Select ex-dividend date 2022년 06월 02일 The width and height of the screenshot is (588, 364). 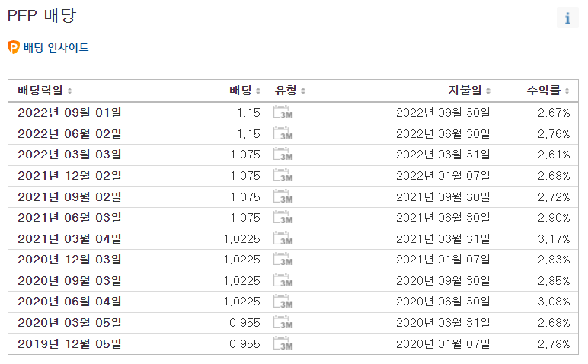[69, 134]
